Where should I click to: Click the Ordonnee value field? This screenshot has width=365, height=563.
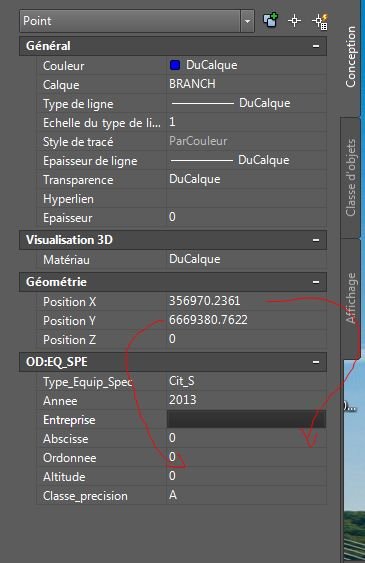click(x=247, y=457)
